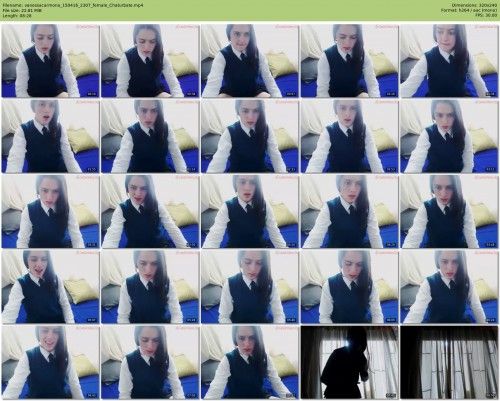Click the last thumbnail in the top row

[449, 61]
